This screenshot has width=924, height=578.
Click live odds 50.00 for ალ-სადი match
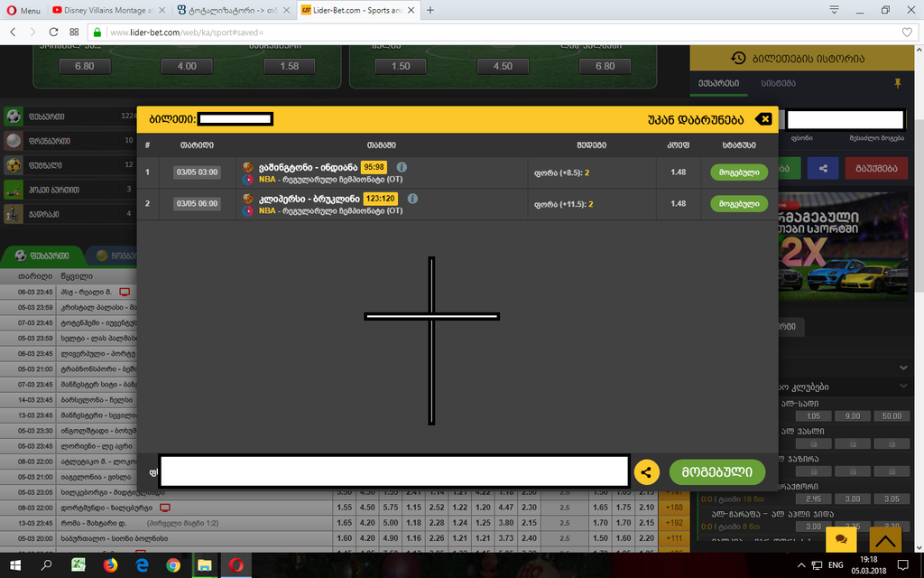click(x=892, y=415)
